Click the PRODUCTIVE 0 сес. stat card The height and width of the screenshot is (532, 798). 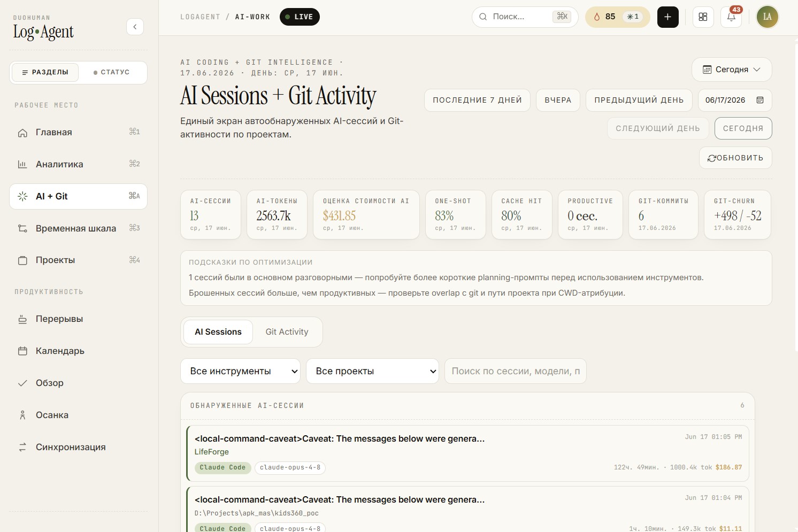tap(590, 214)
